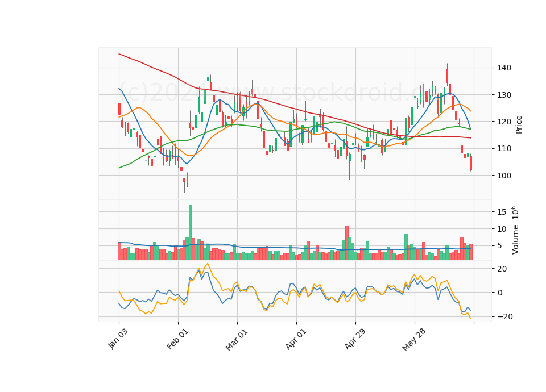Screen dimensions: 546x392
Task: Select the 120 price axis value
Action: 504,122
